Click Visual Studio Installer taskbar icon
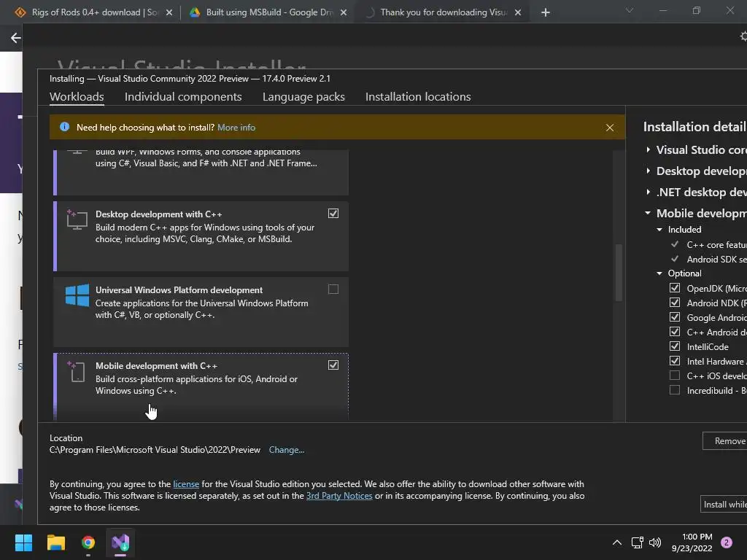 point(120,542)
